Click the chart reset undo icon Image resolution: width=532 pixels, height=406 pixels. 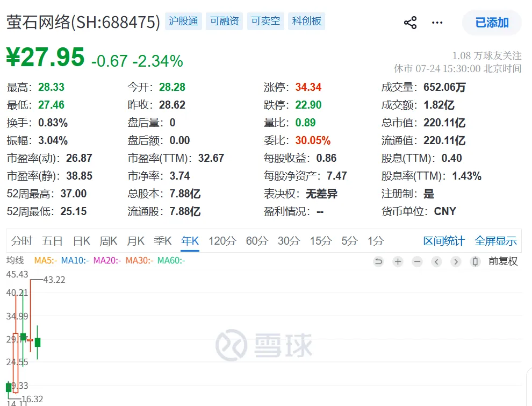coord(378,261)
